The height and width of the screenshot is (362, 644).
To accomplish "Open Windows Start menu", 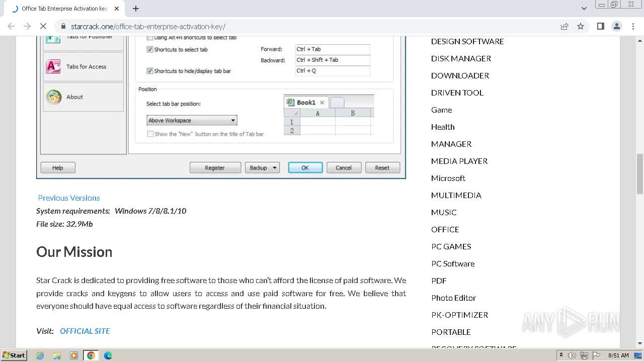I will [x=14, y=355].
